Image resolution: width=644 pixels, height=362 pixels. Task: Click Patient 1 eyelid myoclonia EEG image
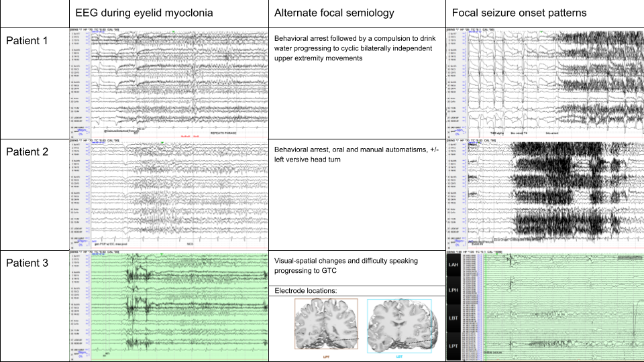tap(169, 83)
